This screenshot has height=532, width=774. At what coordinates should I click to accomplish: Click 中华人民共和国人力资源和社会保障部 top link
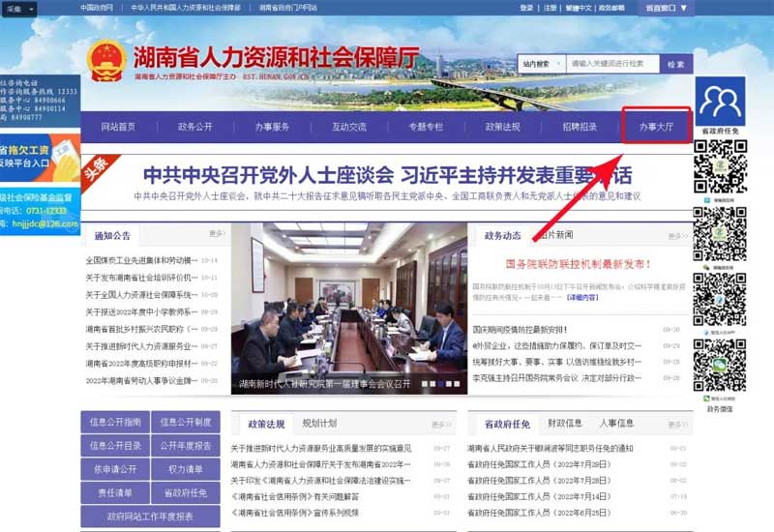186,8
